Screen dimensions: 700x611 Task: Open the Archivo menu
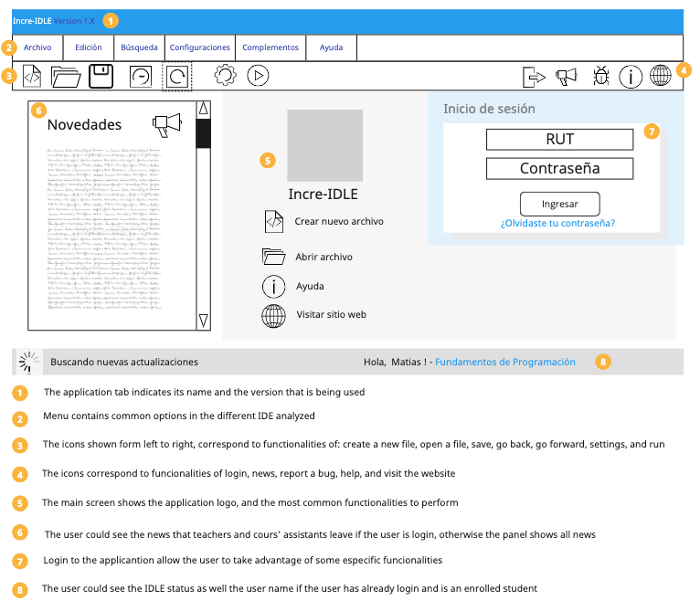(x=37, y=47)
